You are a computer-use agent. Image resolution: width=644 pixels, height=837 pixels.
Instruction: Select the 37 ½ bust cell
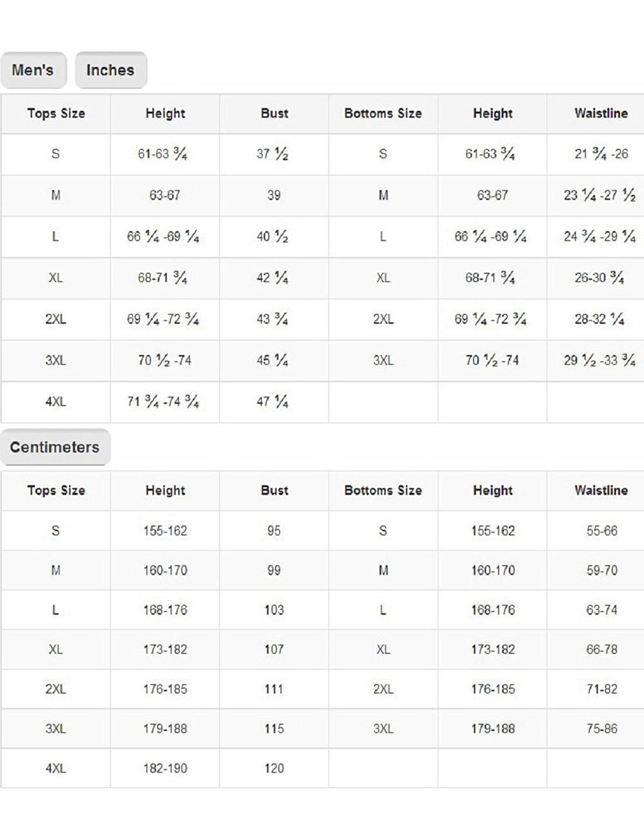click(273, 155)
